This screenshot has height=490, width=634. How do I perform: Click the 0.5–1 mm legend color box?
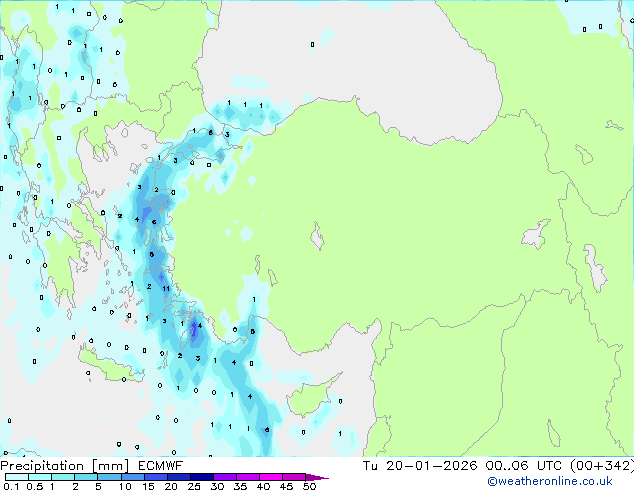click(40, 477)
